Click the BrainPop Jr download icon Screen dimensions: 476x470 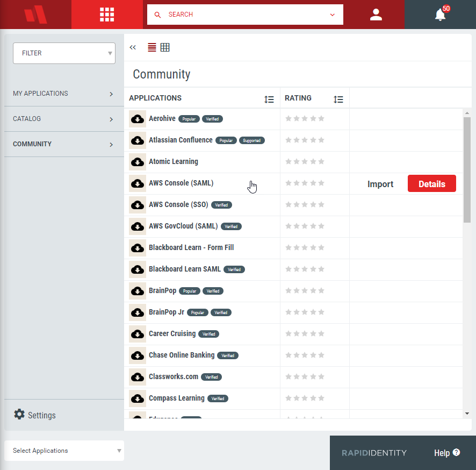tap(138, 312)
